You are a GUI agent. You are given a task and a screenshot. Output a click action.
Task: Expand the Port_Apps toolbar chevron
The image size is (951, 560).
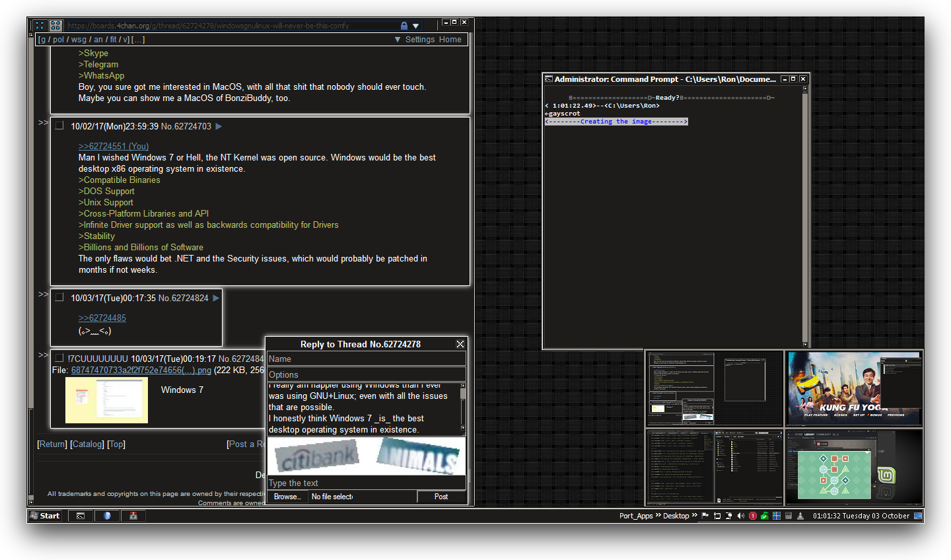658,516
